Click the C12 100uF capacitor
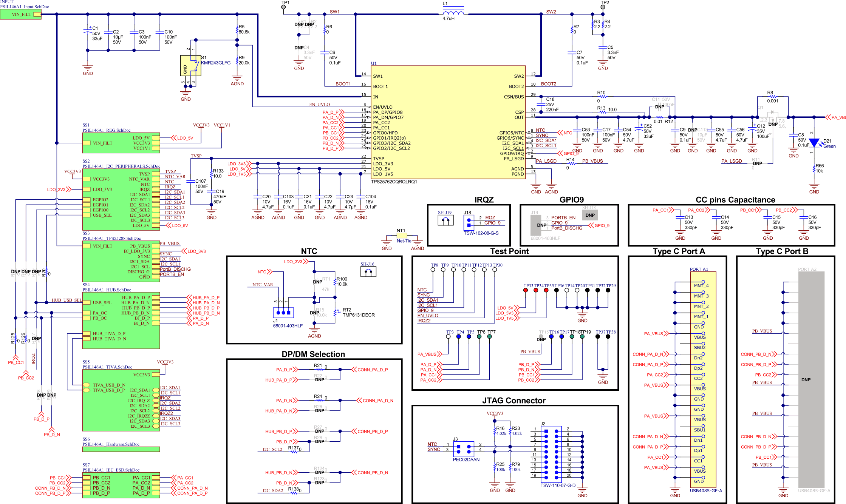 (752, 129)
